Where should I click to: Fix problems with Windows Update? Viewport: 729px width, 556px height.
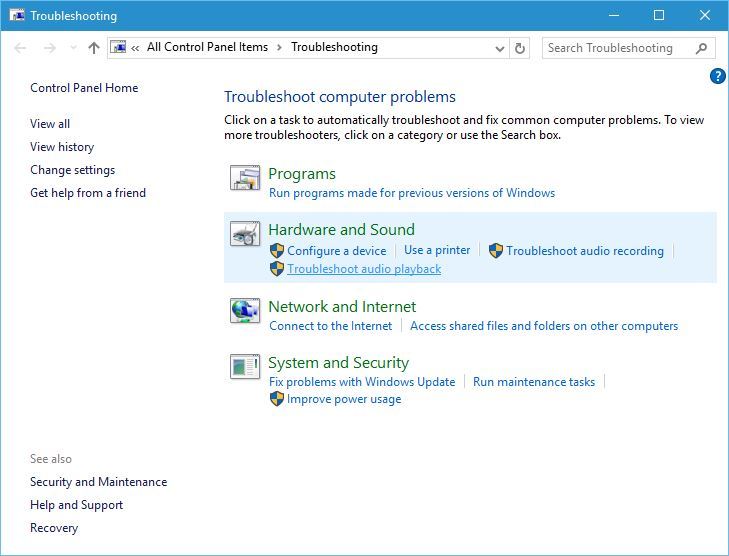362,382
